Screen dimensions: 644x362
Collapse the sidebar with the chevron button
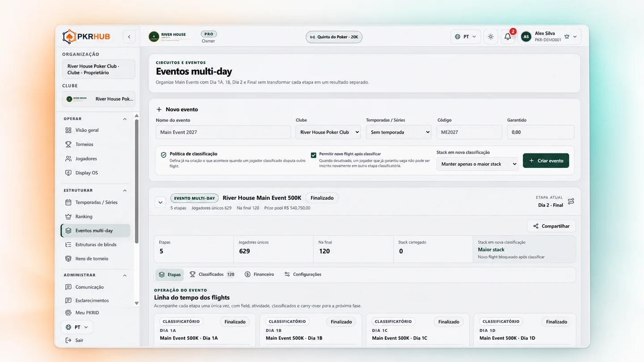[x=129, y=37]
